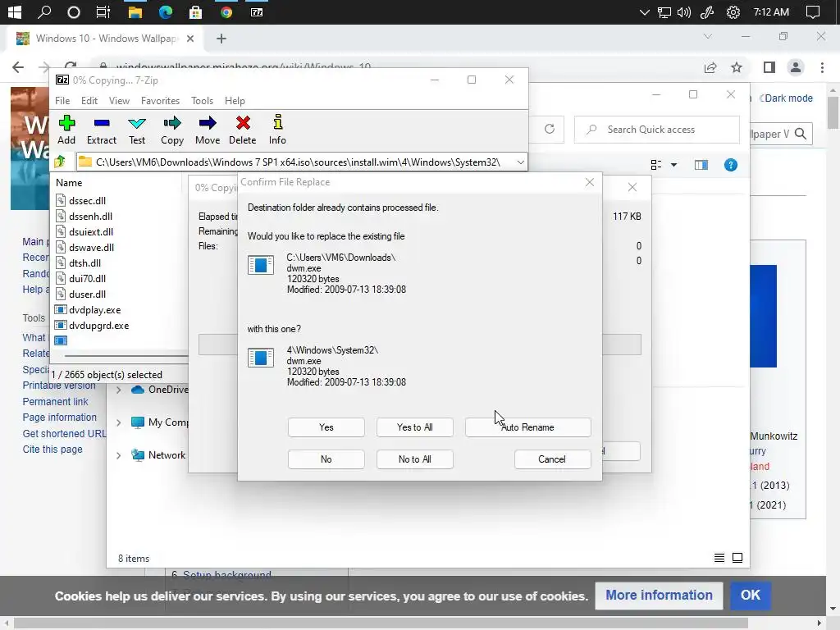Click the Move tool in 7-Zip toolbar
The image size is (840, 630).
[x=208, y=130]
